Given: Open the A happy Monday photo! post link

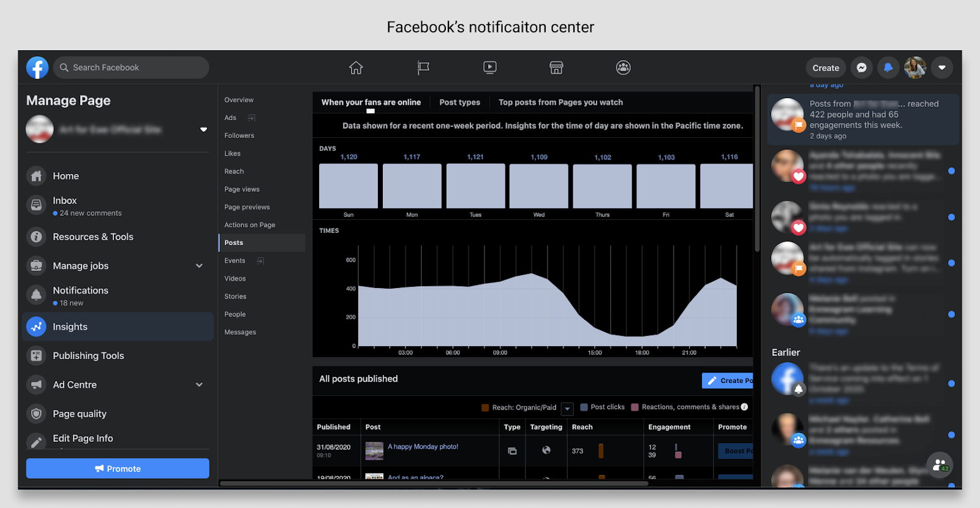Looking at the screenshot, I should point(423,447).
